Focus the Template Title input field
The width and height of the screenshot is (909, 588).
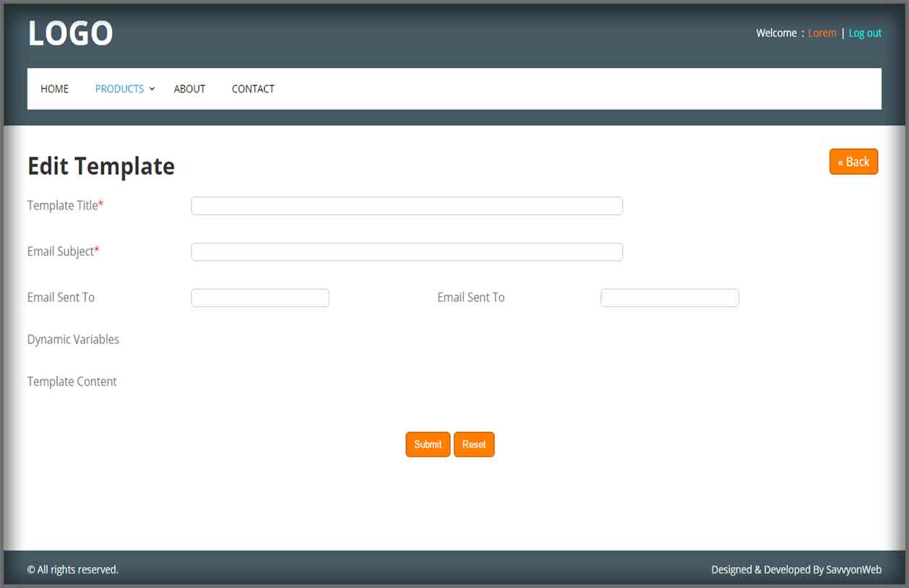406,206
